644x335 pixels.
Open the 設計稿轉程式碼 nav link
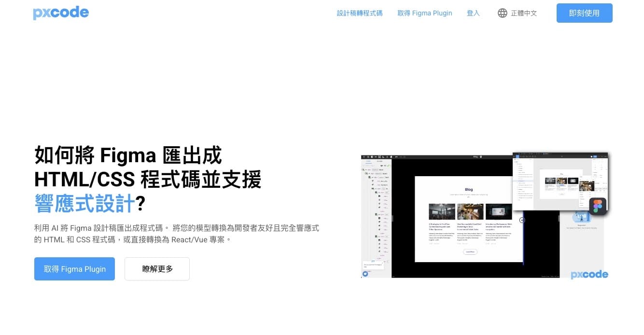pyautogui.click(x=360, y=13)
